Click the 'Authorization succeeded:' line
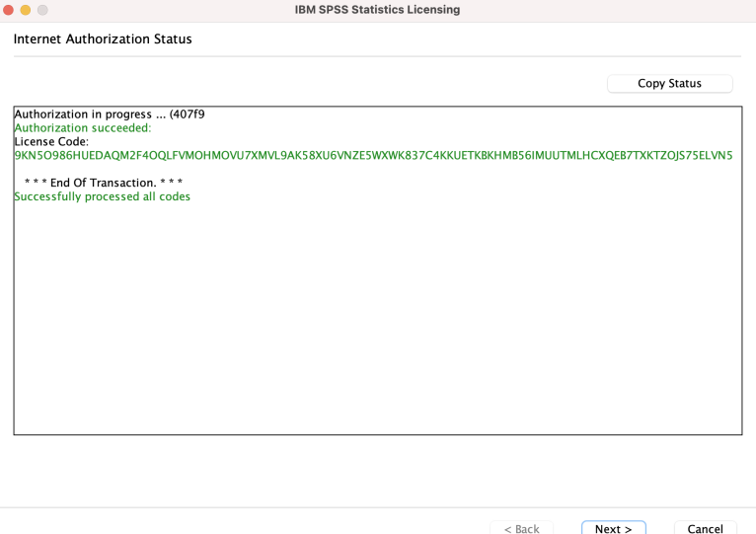The height and width of the screenshot is (534, 756). tap(83, 128)
